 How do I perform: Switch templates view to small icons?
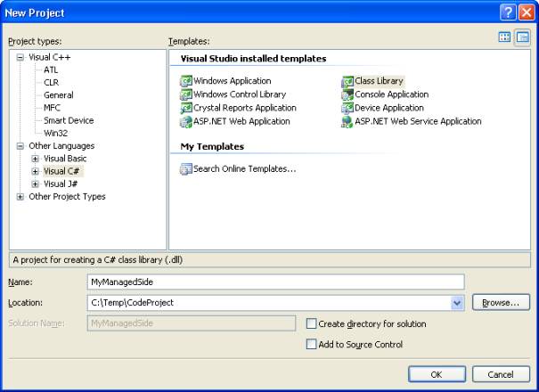pos(522,37)
